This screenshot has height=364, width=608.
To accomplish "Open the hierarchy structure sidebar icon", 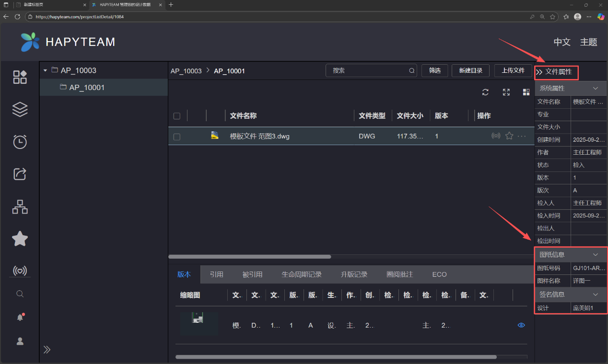I will [x=20, y=206].
